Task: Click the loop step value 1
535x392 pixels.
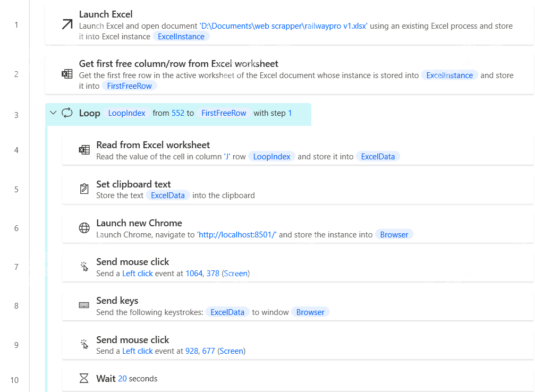Action: point(290,113)
